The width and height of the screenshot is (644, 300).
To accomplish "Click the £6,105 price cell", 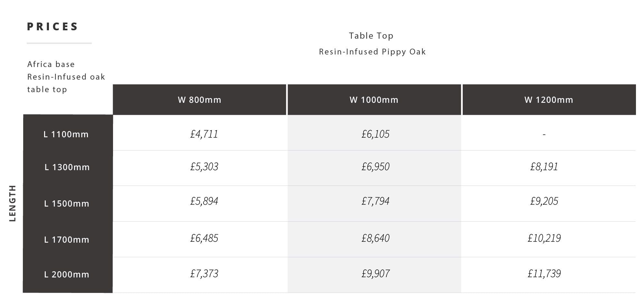I will (x=375, y=134).
